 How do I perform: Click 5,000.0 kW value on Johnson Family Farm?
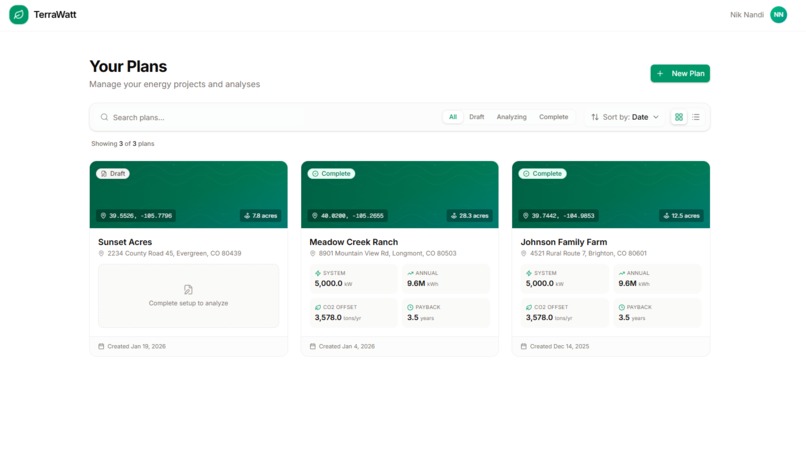click(544, 284)
